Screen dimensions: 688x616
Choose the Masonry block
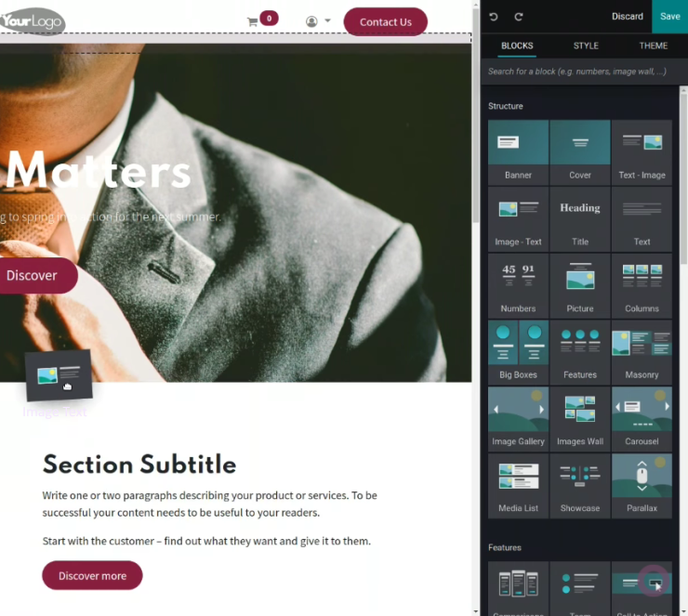tap(642, 352)
